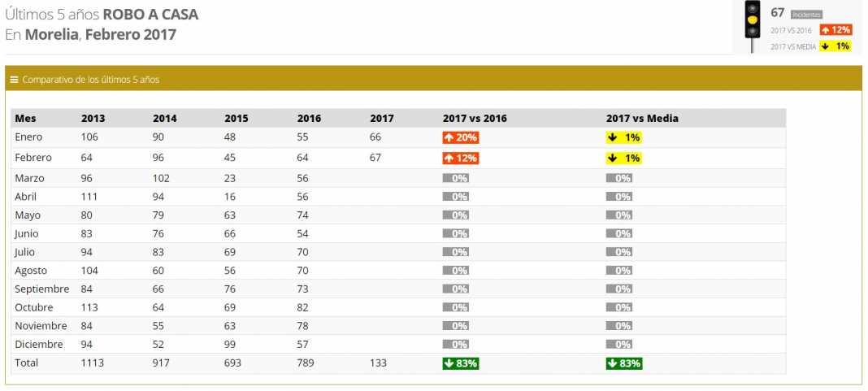Click Junio 2017 vs 2016 0% badge
The width and height of the screenshot is (868, 391).
click(x=456, y=234)
